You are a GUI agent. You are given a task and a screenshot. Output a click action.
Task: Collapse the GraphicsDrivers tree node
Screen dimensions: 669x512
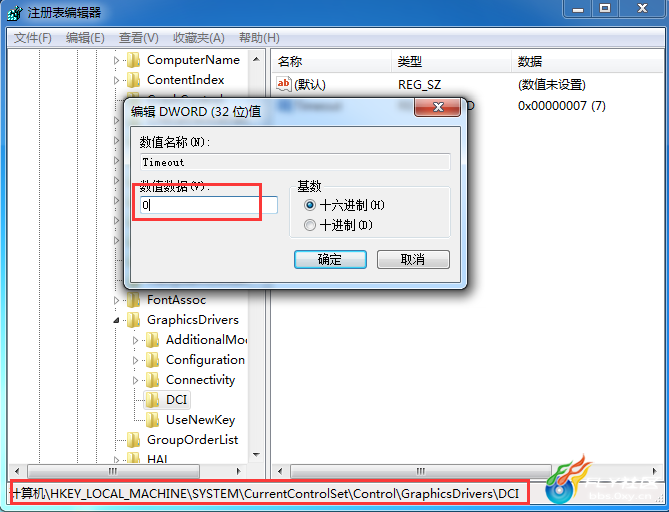tap(116, 320)
